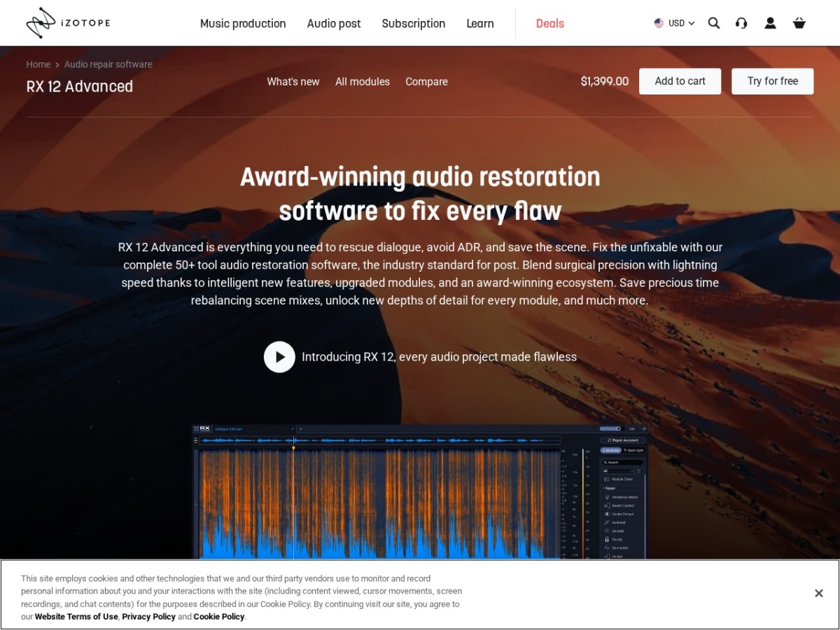Jump to the All modules section

[363, 81]
